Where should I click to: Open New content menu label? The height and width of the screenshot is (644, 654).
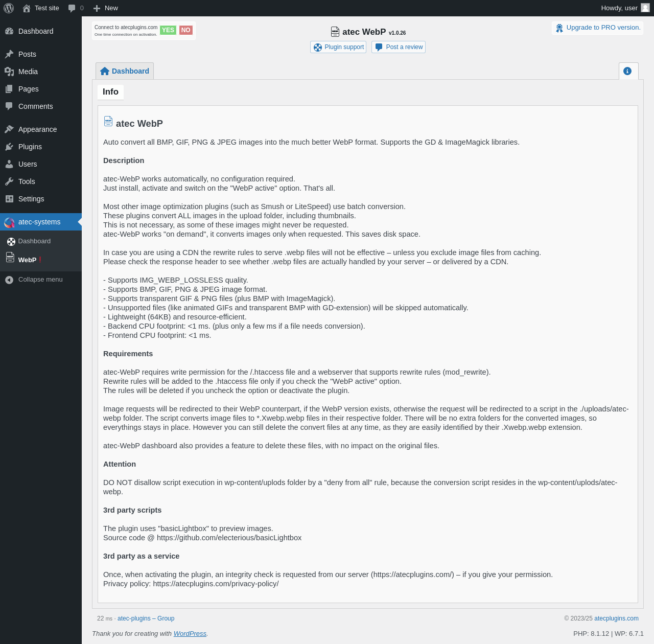[x=111, y=8]
